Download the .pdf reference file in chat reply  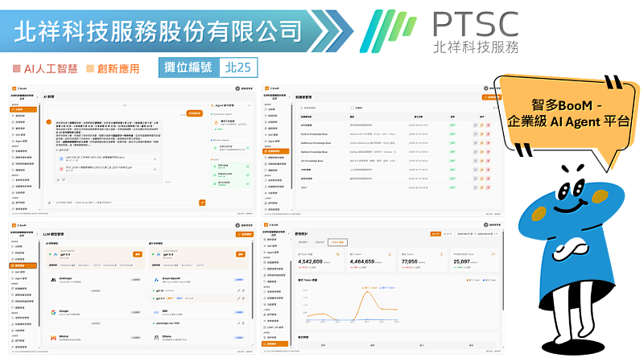click(155, 170)
